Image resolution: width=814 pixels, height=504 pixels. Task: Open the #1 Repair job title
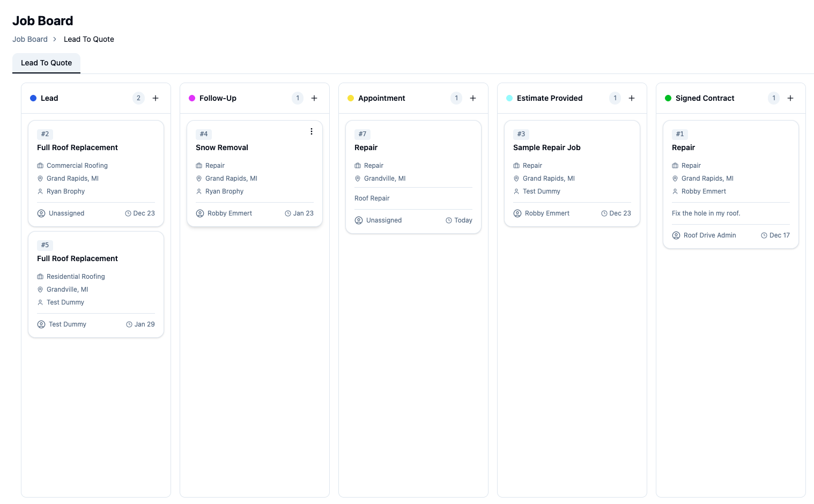coord(684,147)
